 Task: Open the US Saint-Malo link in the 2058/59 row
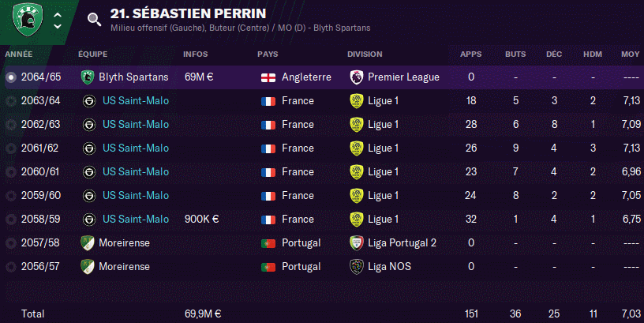pos(136,219)
